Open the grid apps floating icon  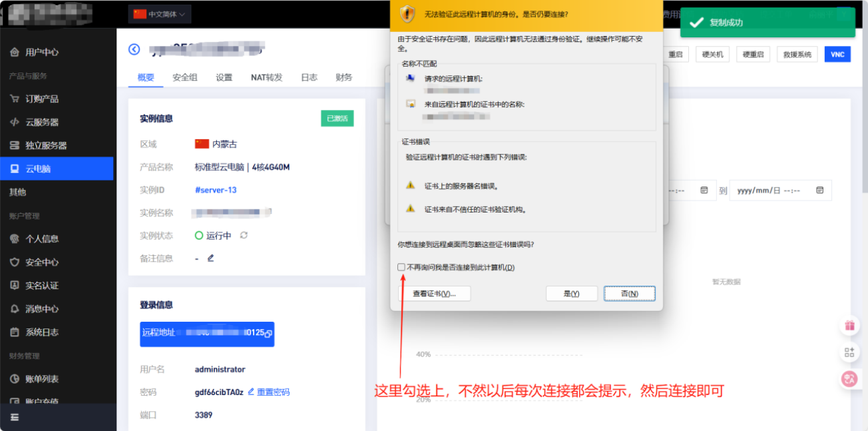click(x=849, y=352)
